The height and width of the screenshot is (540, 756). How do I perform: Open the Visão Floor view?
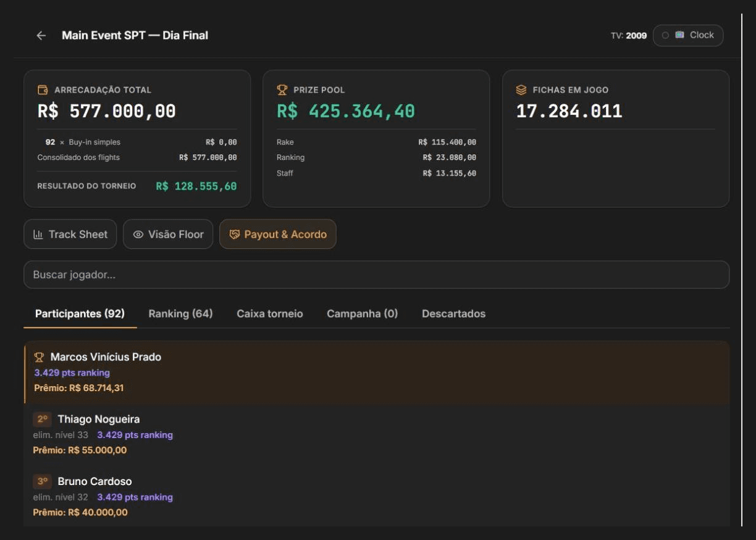click(x=168, y=234)
